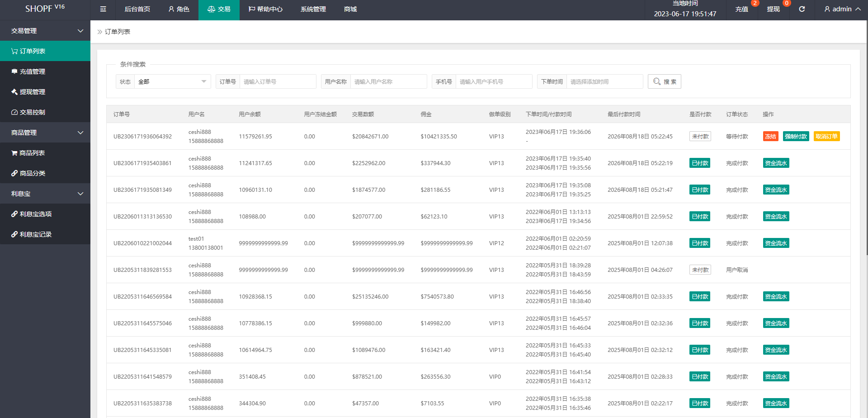The height and width of the screenshot is (418, 868).
Task: Click the refresh icon in top bar
Action: click(802, 9)
